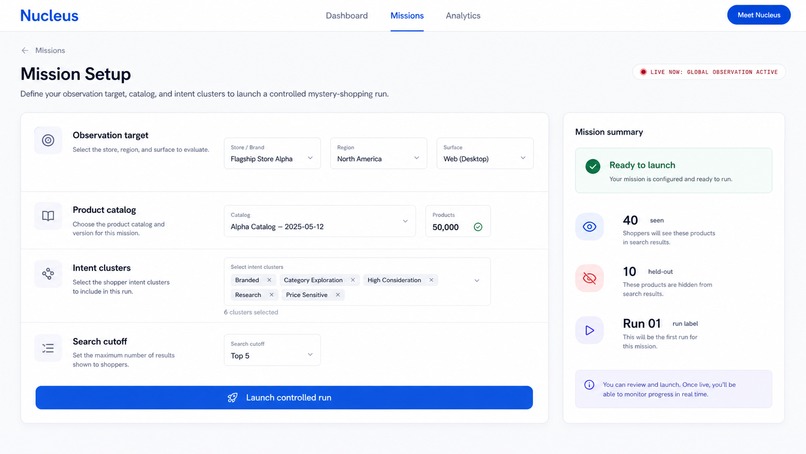
Task: Open the Region dropdown
Action: (x=378, y=153)
